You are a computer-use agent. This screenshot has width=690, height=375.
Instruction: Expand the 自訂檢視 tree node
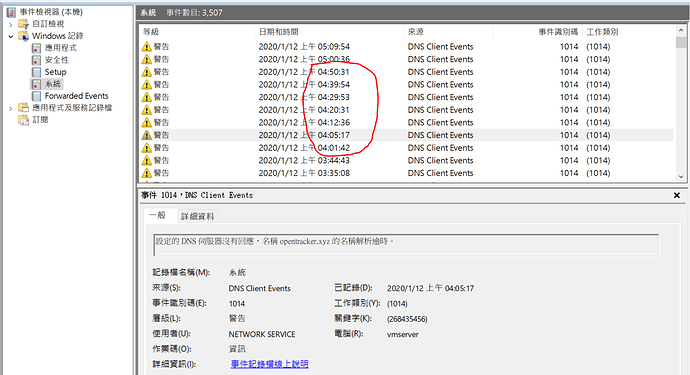pos(11,24)
